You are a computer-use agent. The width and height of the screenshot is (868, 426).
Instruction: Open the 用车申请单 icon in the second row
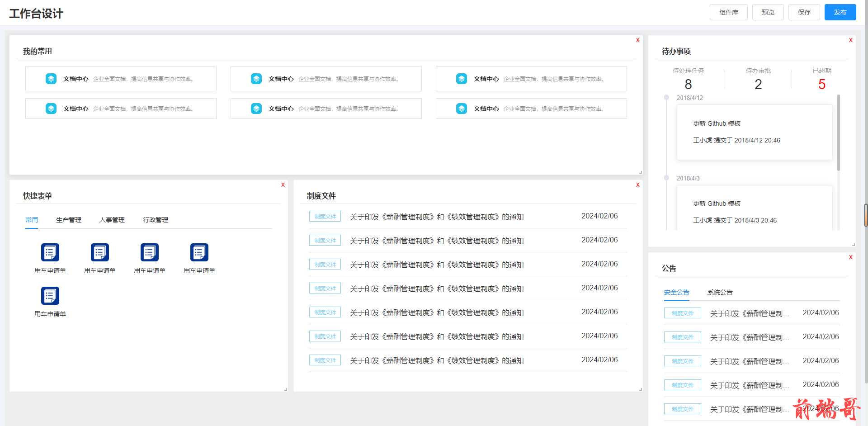(50, 296)
